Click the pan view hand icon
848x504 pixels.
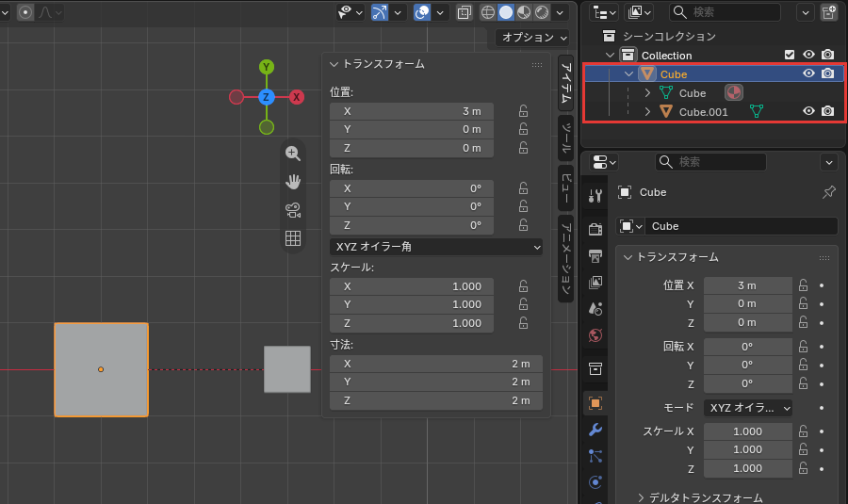pos(293,182)
